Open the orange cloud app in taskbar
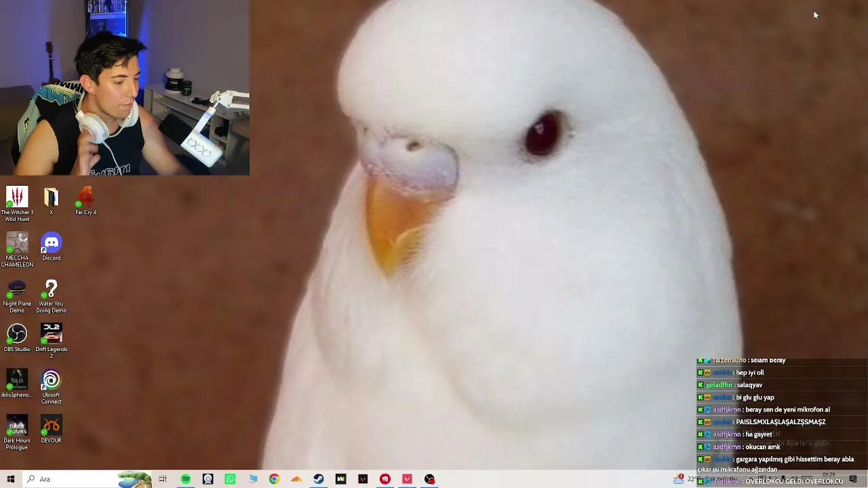Image resolution: width=868 pixels, height=488 pixels. pos(296,479)
